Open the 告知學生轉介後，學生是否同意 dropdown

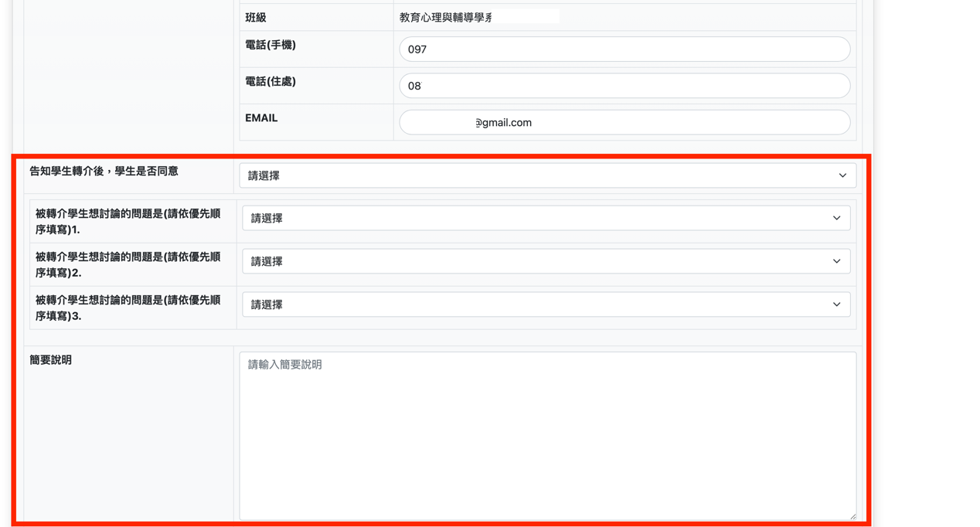[x=546, y=175]
